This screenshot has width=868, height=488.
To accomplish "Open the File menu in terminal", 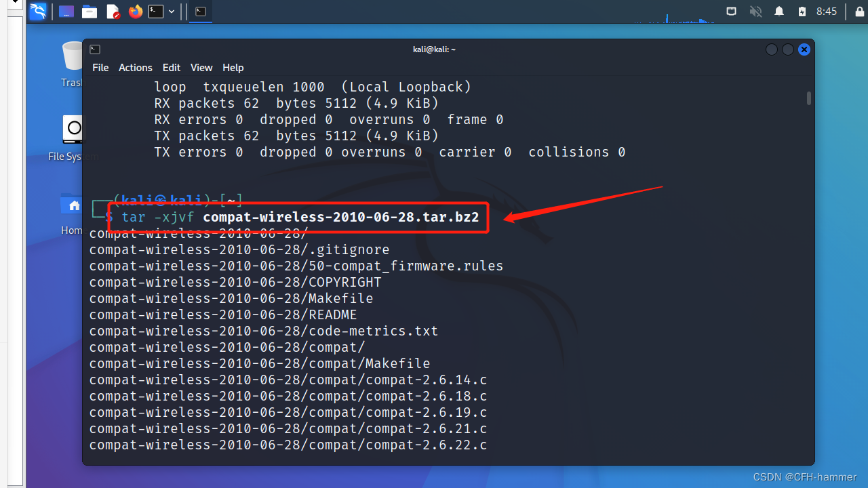I will pos(100,68).
